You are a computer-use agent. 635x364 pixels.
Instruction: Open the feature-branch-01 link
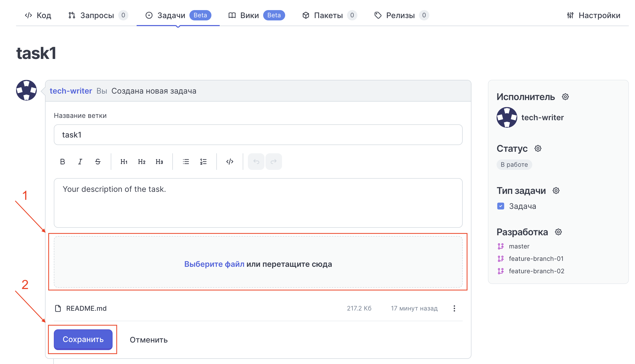click(x=536, y=259)
